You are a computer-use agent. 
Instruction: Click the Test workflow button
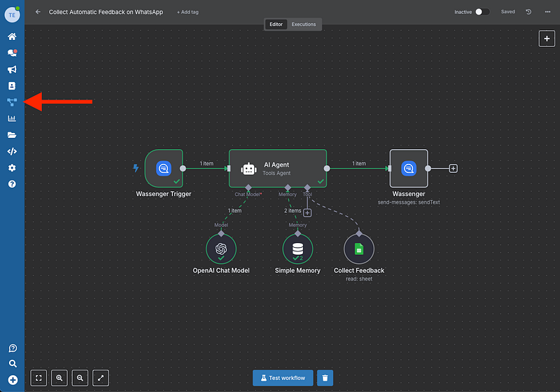click(283, 378)
